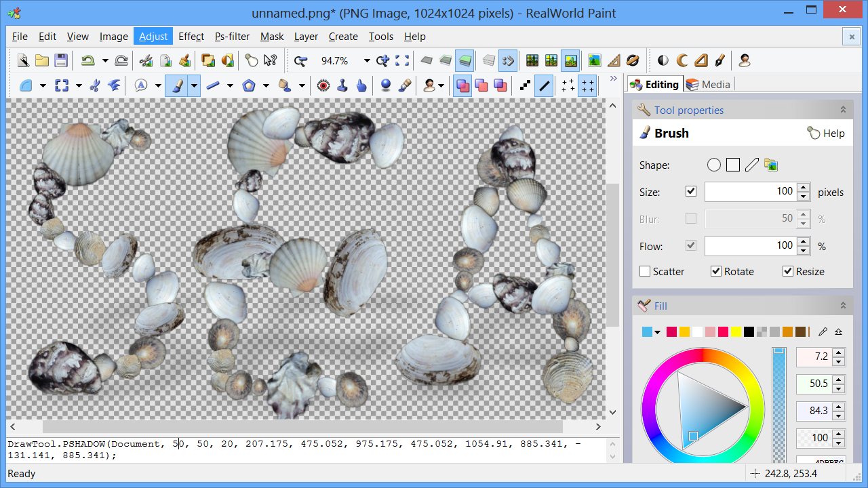
Task: Open the Create menu
Action: pyautogui.click(x=343, y=37)
